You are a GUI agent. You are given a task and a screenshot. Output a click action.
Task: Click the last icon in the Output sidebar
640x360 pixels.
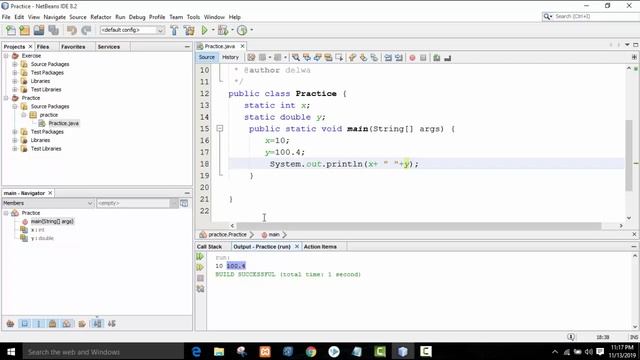[x=200, y=289]
